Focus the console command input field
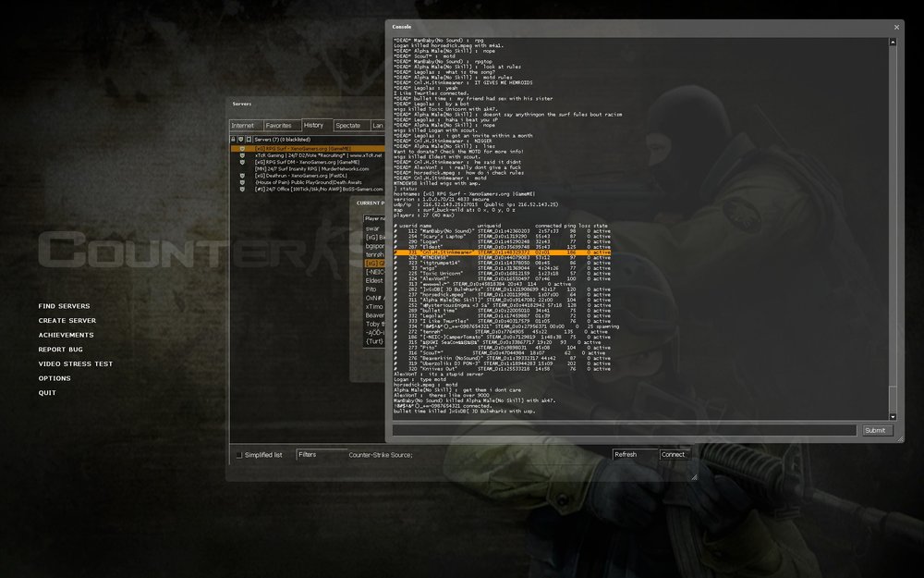This screenshot has height=578, width=924. coord(625,430)
